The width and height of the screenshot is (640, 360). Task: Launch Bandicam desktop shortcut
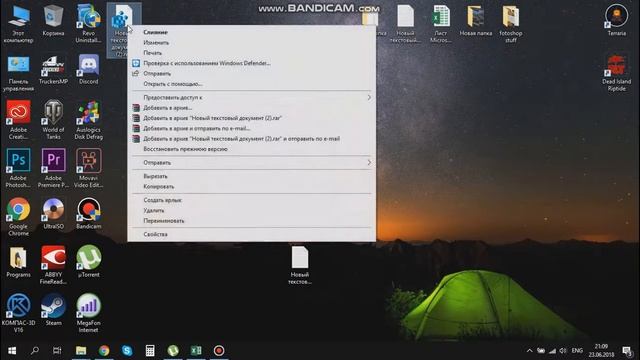click(x=89, y=213)
